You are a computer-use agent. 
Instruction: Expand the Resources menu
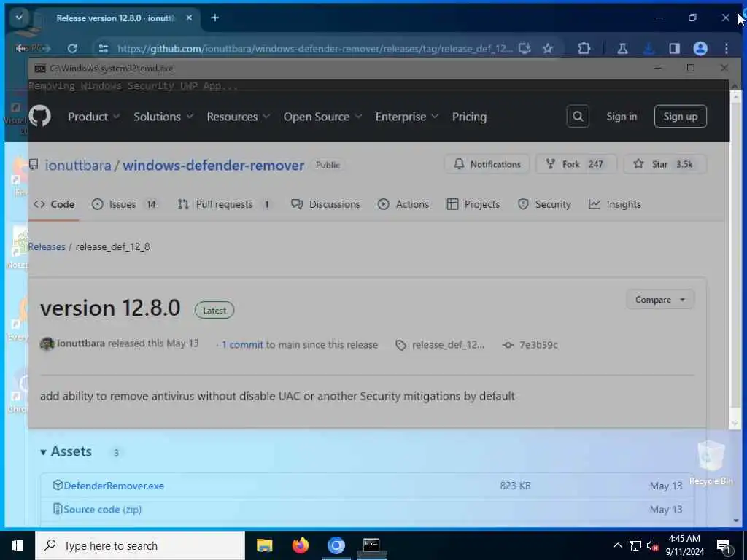[239, 117]
